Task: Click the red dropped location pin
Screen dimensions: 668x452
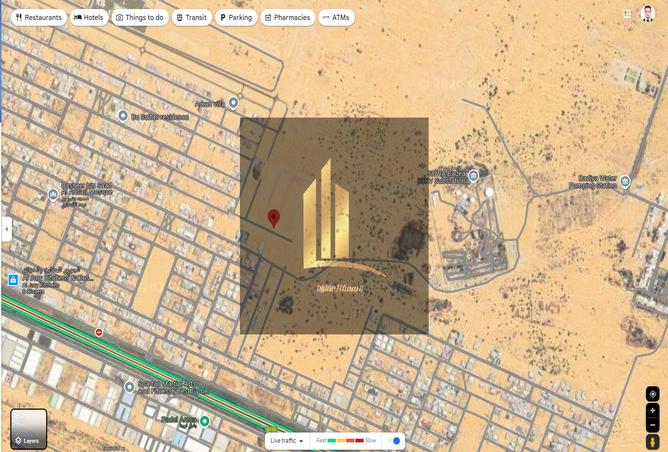Action: (274, 219)
